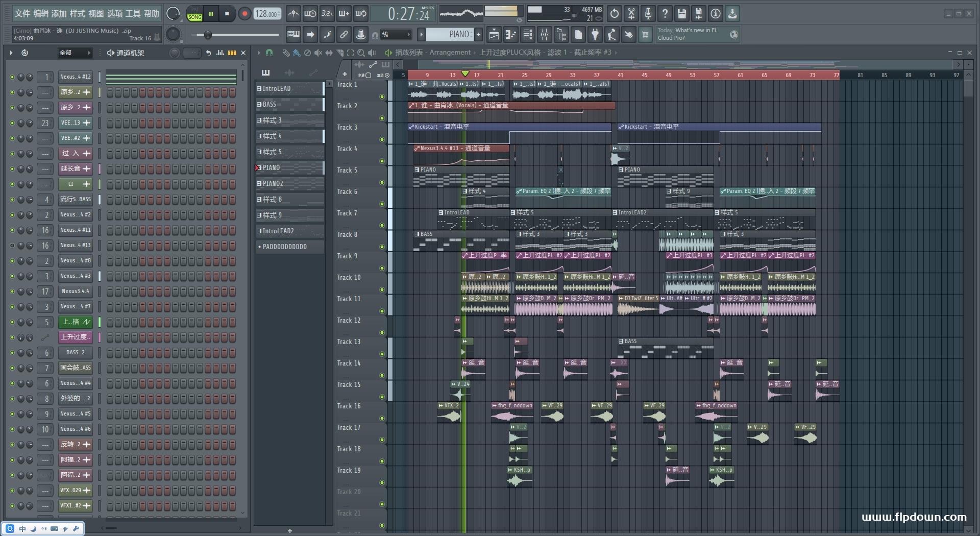Switch the PAT/SONG mode toggle

click(194, 14)
